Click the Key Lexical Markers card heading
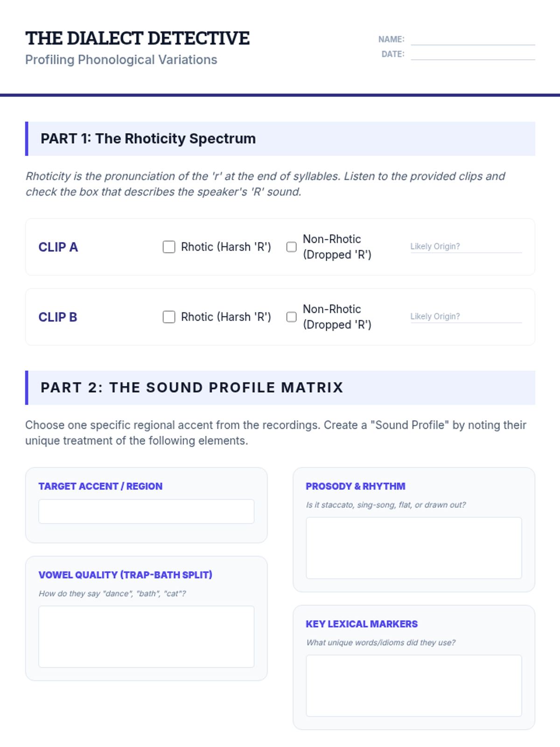 pyautogui.click(x=362, y=624)
